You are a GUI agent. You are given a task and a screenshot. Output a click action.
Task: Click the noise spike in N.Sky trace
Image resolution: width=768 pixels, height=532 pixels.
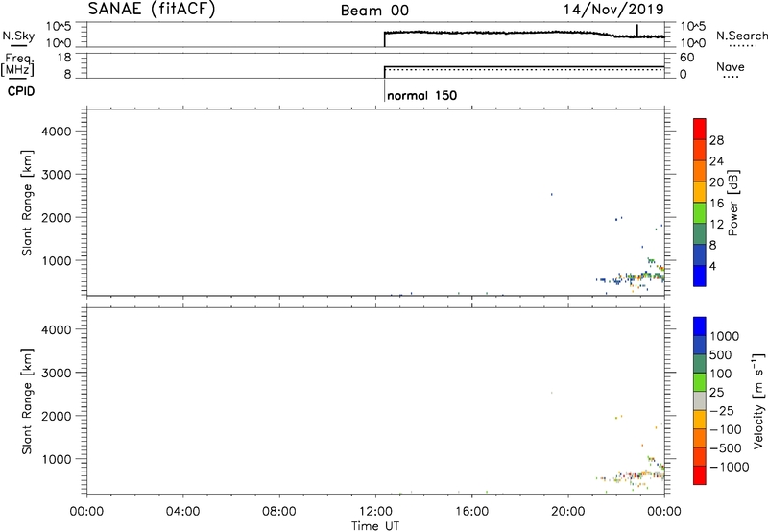[636, 30]
